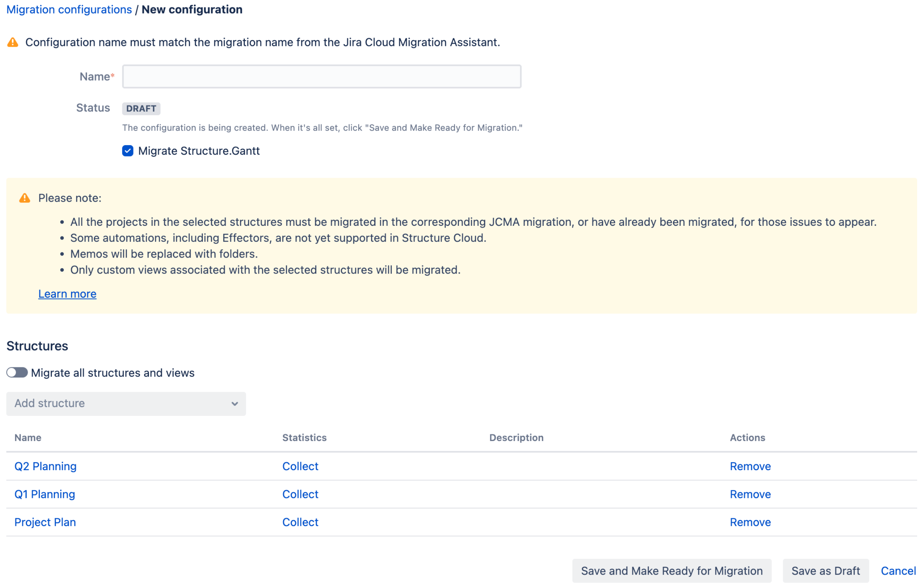Open the Q1 Planning structure link
Viewport: 923px width, 588px height.
(45, 494)
